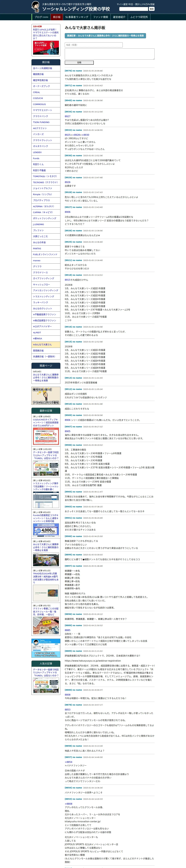Image resolution: width=186 pixels, height=868 pixels.
Task: Open 質問掲示板 in the sidebar
Action: (46, 350)
